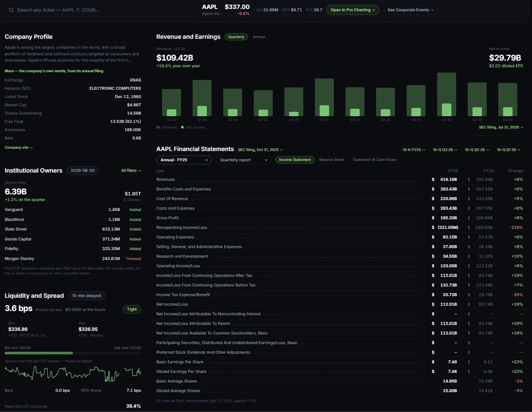The image size is (532, 412).
Task: Toggle the Revenue legend swatch
Action: 158,127
